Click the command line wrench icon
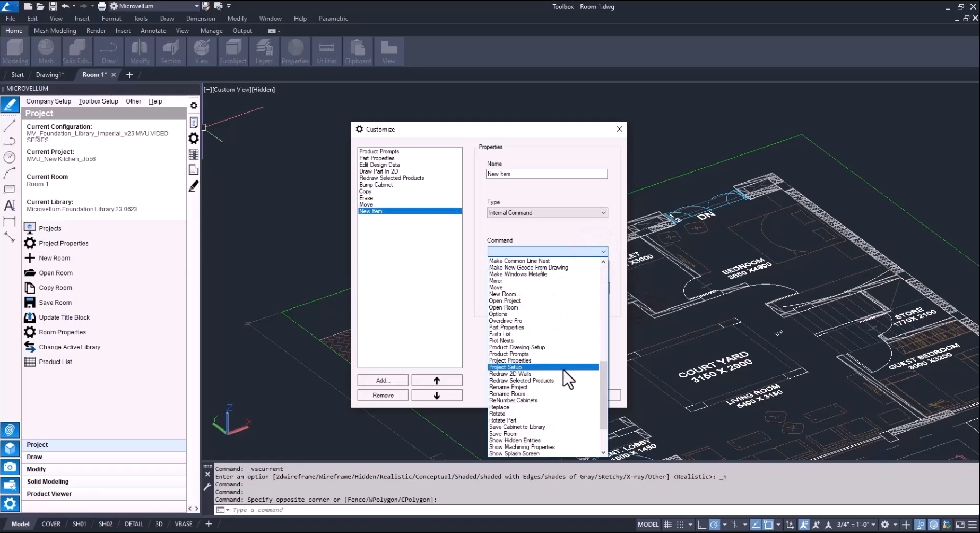The height and width of the screenshot is (533, 980). coord(207,486)
